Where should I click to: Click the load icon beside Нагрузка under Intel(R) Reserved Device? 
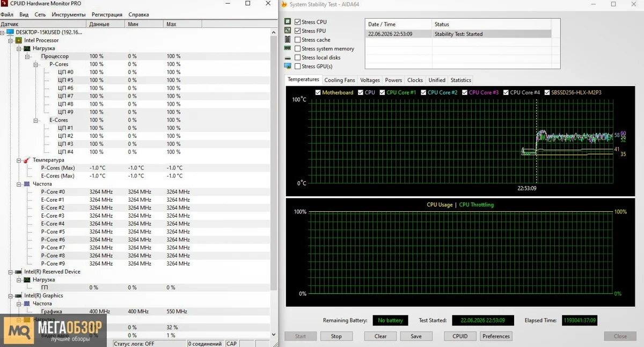click(x=27, y=279)
